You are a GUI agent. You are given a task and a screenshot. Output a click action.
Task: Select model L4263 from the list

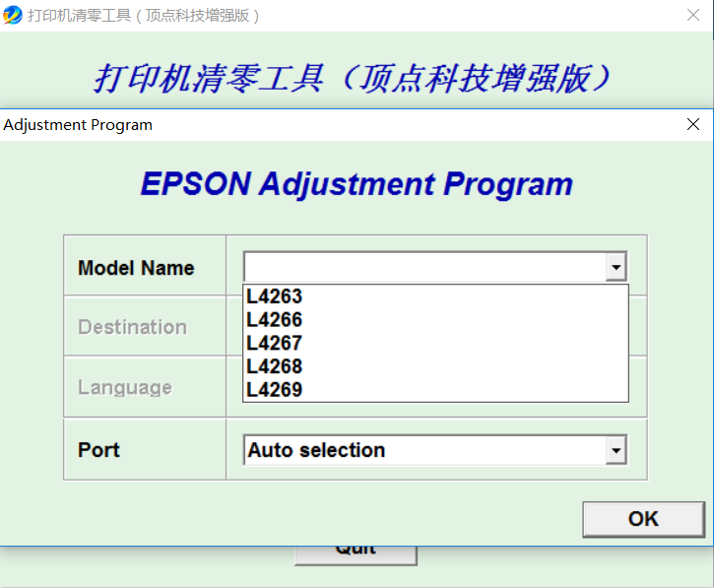435,297
